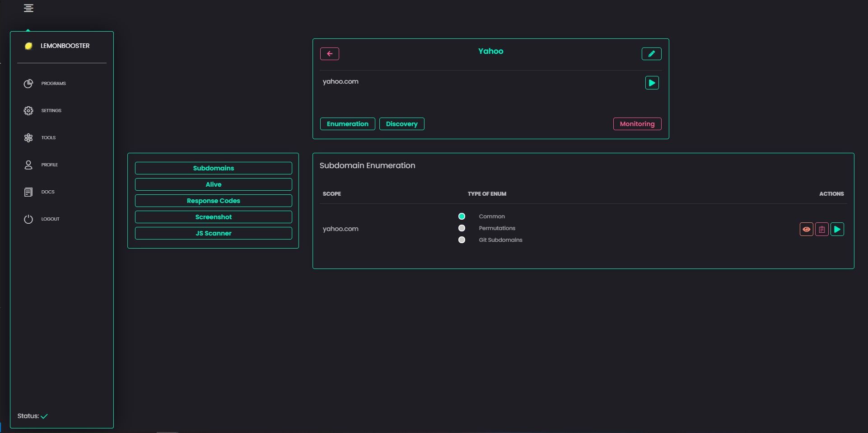This screenshot has width=868, height=433.
Task: Open Docs via the document icon
Action: [28, 192]
